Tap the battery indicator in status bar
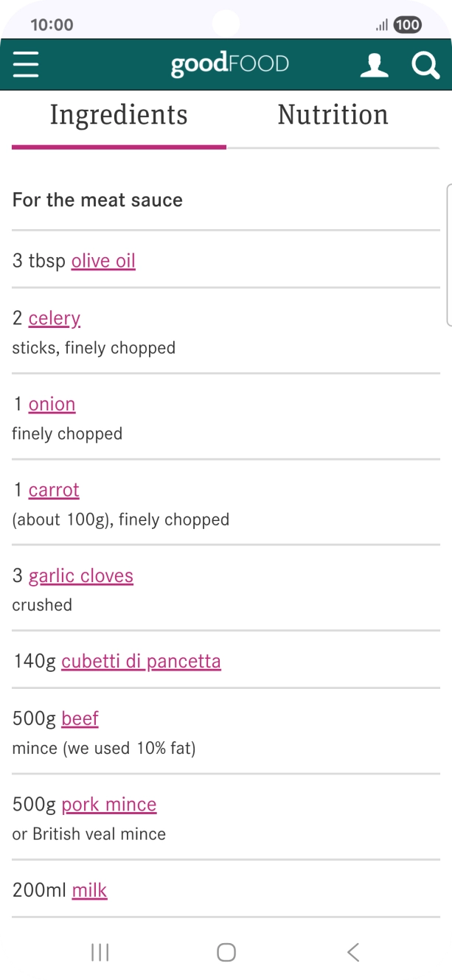The height and width of the screenshot is (980, 452). click(x=407, y=25)
